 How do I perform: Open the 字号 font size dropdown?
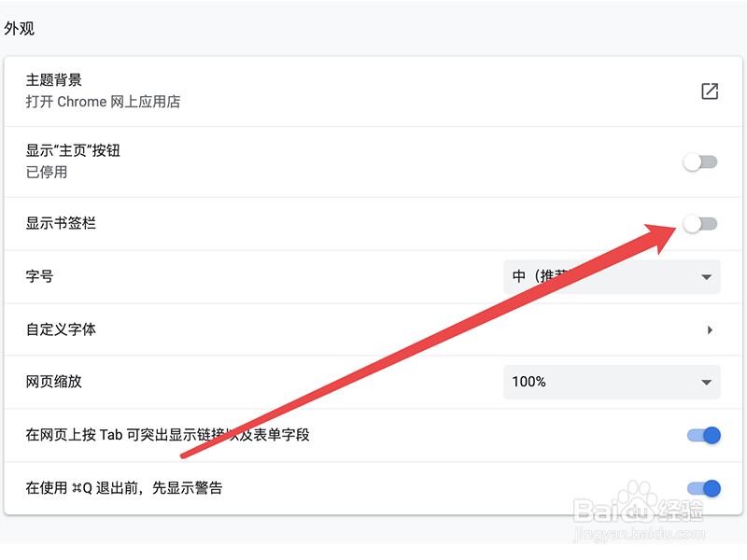[x=612, y=277]
